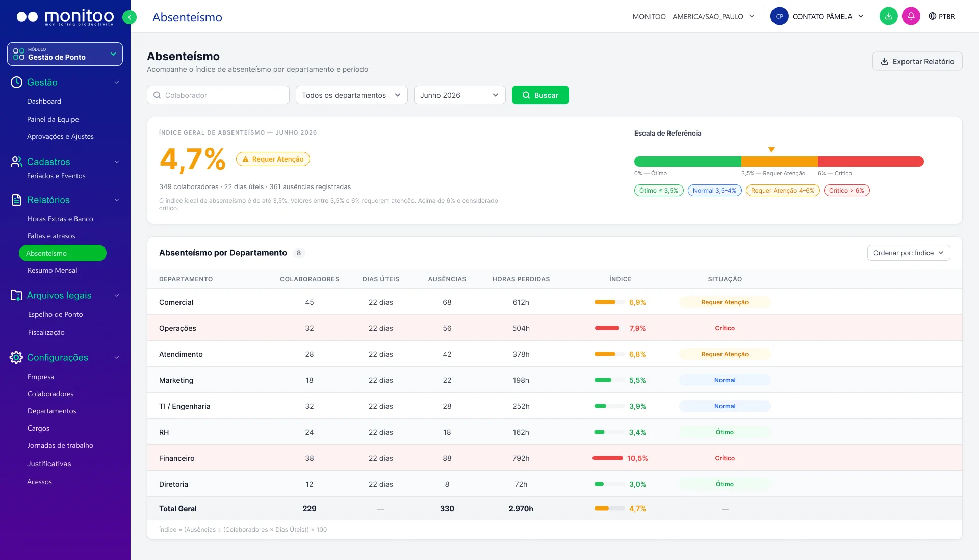Click the Buscar button
Viewport: 979px width, 560px height.
pos(540,95)
